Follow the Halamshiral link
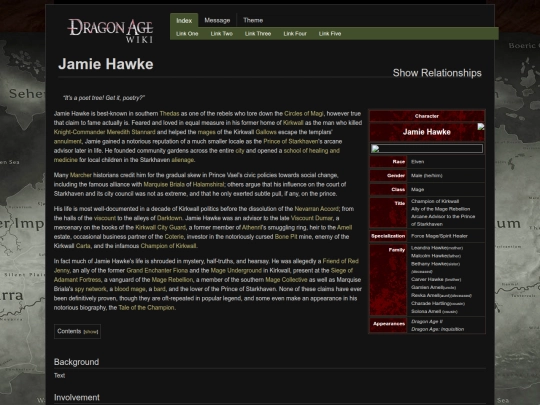 point(208,184)
